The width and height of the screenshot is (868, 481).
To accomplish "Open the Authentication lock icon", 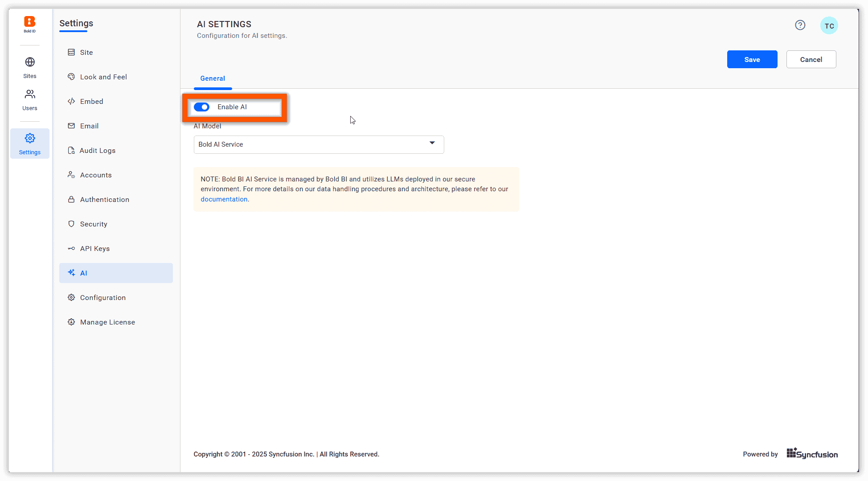I will 72,199.
